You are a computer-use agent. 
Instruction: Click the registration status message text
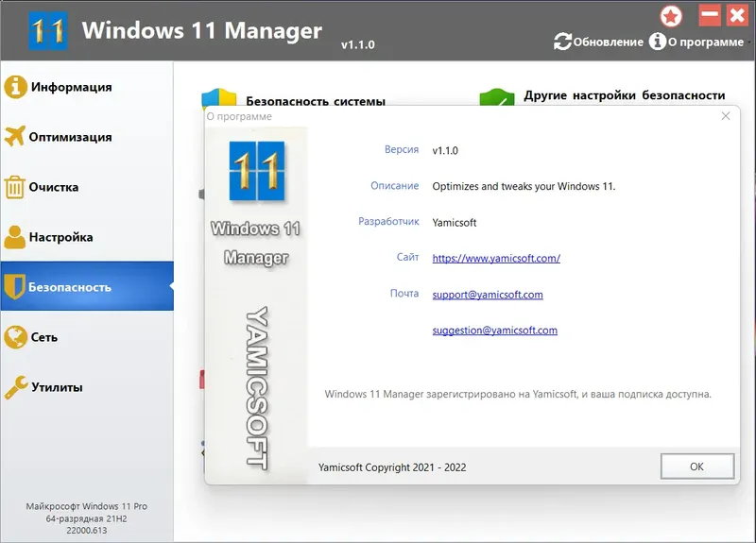[518, 394]
